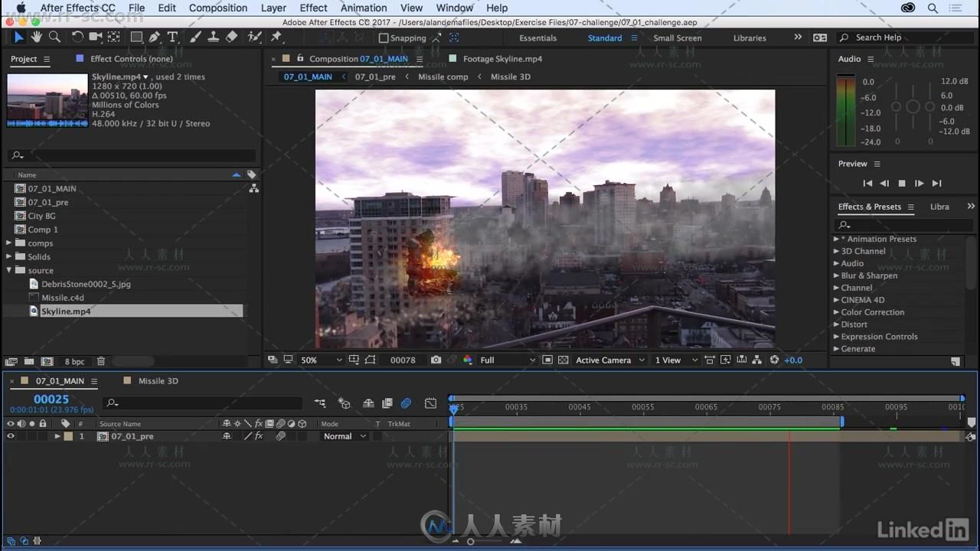980x551 pixels.
Task: Switch to the Small Screen workspace
Action: pyautogui.click(x=677, y=37)
